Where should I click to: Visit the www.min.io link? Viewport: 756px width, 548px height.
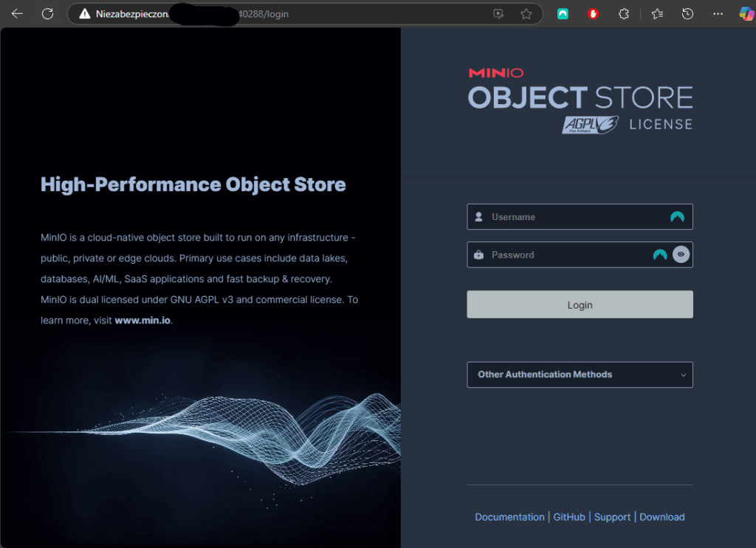click(142, 321)
